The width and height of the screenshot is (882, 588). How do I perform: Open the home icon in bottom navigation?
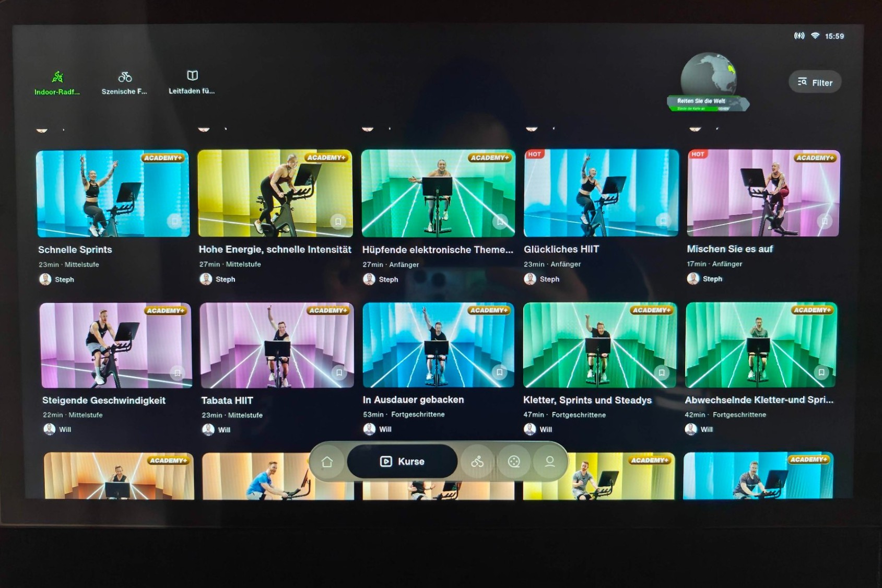tap(327, 462)
